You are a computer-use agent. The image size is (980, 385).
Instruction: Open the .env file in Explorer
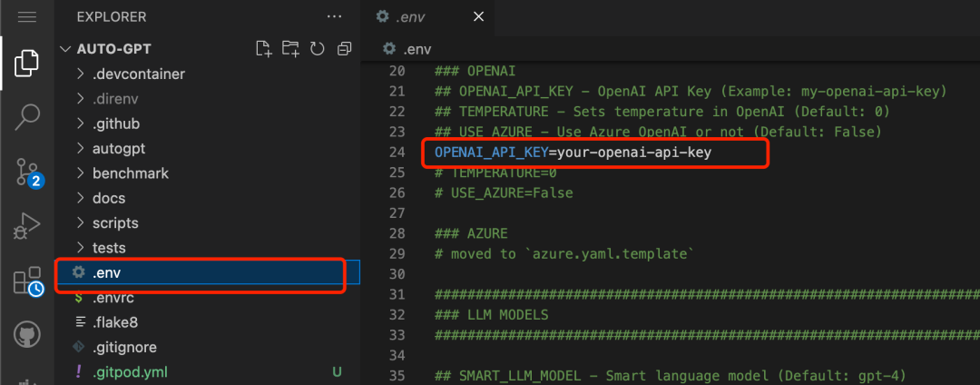[208, 272]
